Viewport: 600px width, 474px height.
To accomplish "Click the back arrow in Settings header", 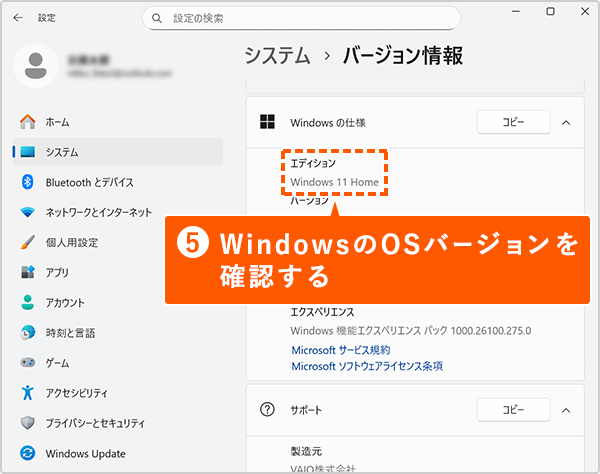I will pos(18,18).
